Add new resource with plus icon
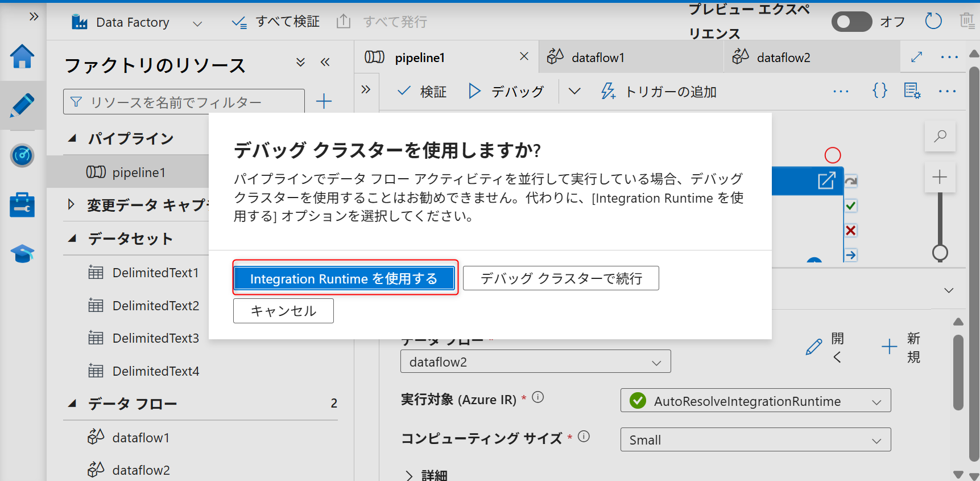This screenshot has height=481, width=980. pyautogui.click(x=324, y=101)
